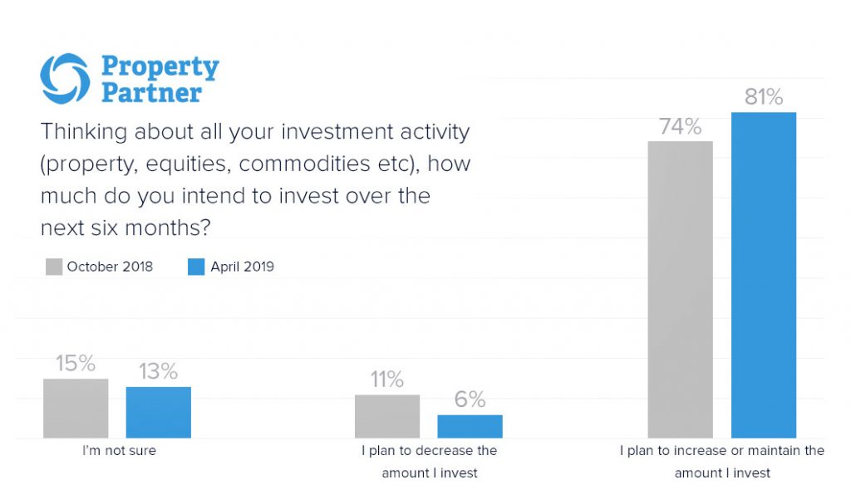Image resolution: width=851 pixels, height=504 pixels.
Task: Click the I plan to decrease axis label
Action: click(x=430, y=462)
